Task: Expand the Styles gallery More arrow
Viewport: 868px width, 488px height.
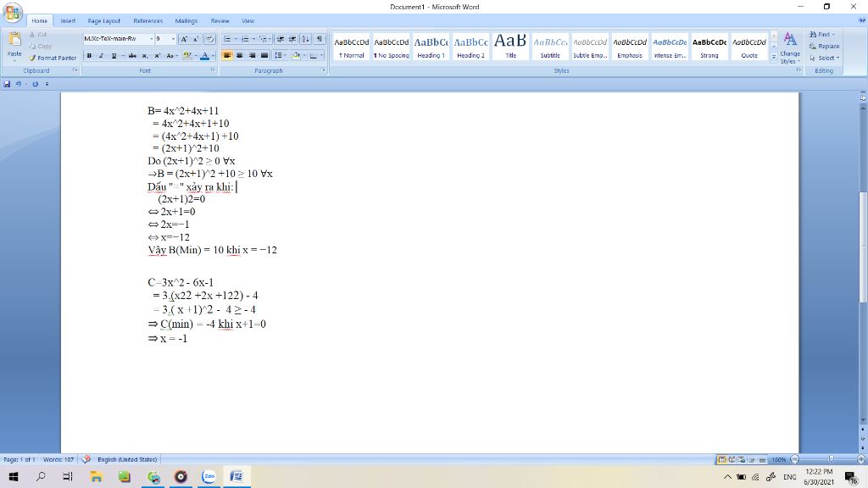Action: coord(774,57)
